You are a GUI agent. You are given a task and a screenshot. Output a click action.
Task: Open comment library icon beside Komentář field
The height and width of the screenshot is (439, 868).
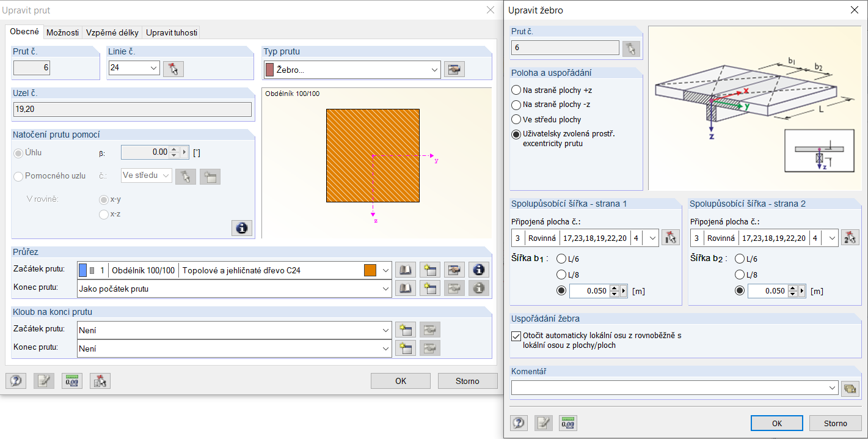850,388
